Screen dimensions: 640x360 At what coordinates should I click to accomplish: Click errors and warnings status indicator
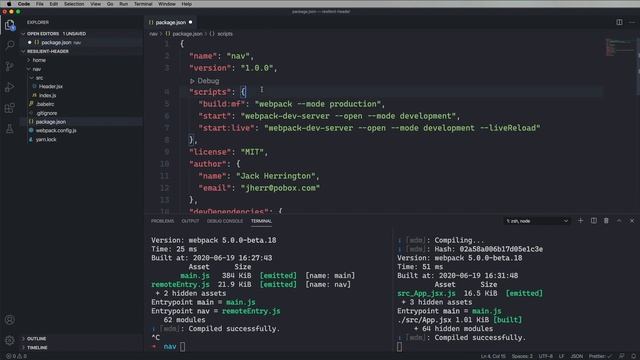tap(16, 356)
